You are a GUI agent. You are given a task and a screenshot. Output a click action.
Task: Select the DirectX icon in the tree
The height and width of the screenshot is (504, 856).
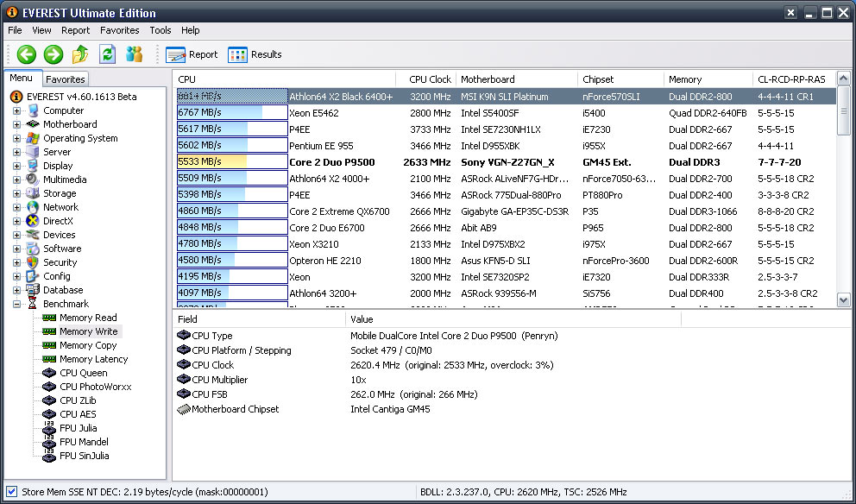click(x=33, y=221)
